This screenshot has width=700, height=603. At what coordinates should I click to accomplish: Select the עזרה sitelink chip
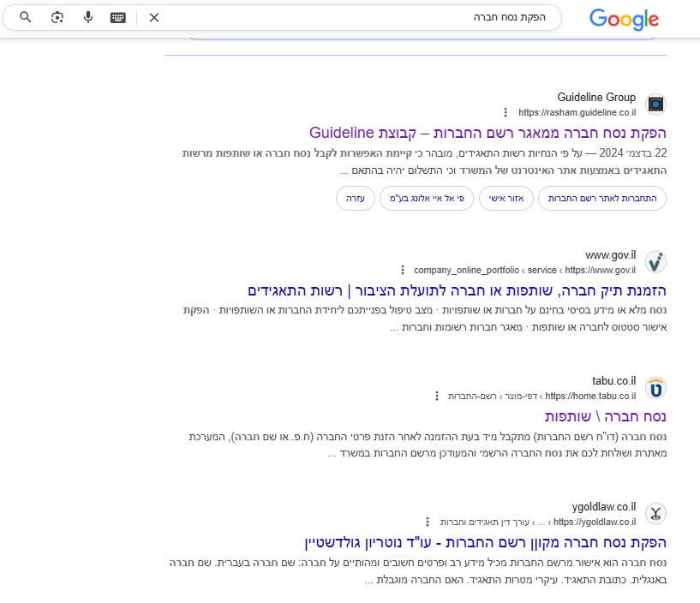coord(355,199)
